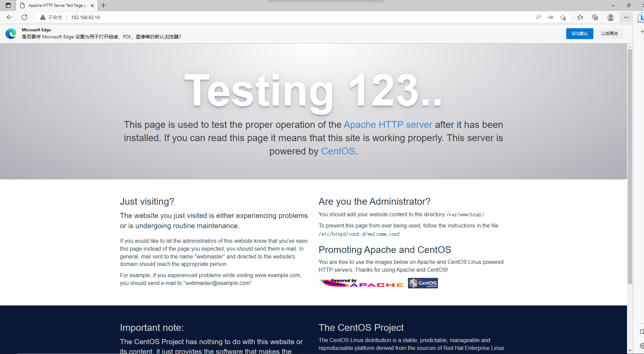The height and width of the screenshot is (354, 644).
Task: Open the collections icon
Action: (x=595, y=17)
